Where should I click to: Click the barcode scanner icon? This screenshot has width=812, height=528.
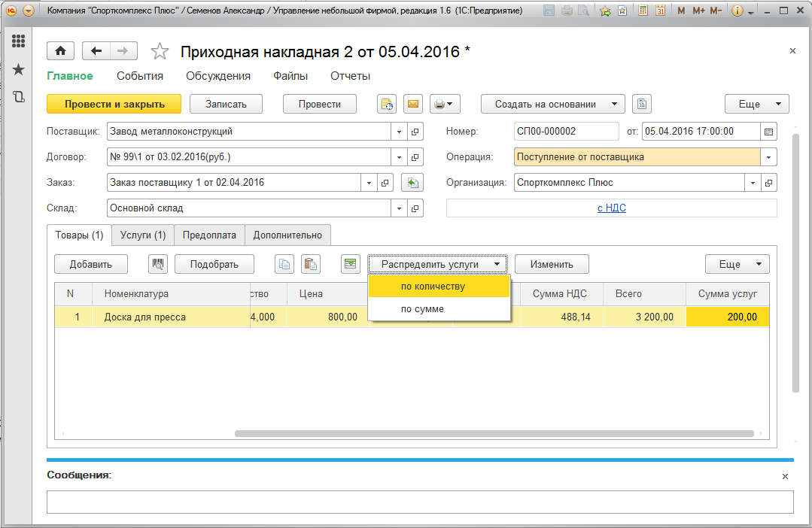pyautogui.click(x=158, y=264)
